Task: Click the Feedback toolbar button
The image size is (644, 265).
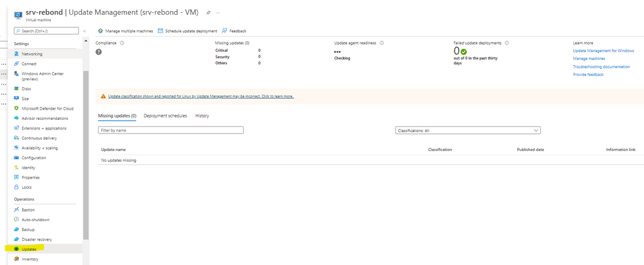Action: (x=234, y=31)
